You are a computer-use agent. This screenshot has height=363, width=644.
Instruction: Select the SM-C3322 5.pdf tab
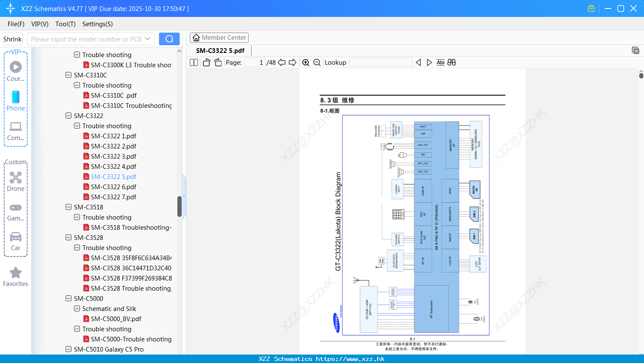coord(220,50)
